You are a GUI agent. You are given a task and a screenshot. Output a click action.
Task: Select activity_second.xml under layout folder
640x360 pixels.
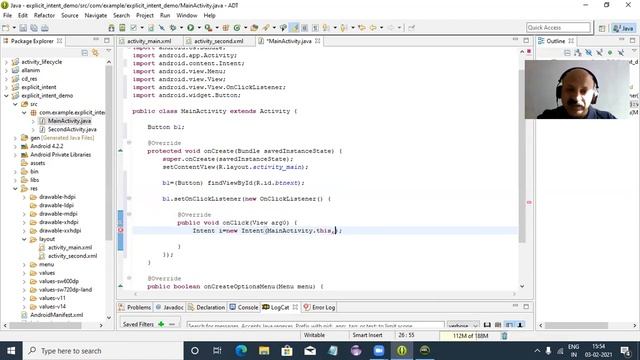(73, 256)
